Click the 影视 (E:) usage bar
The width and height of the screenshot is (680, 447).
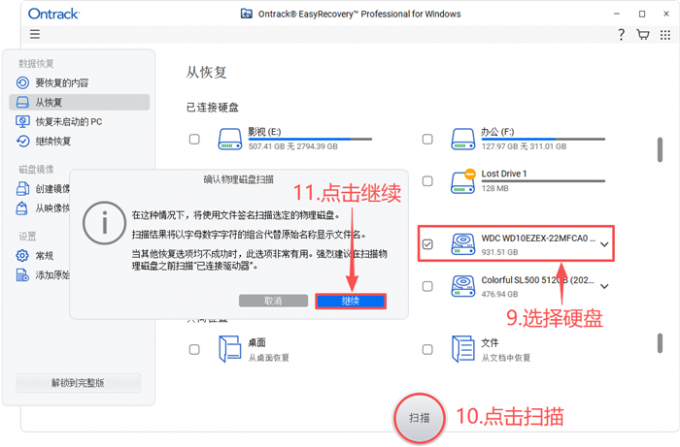[310, 139]
